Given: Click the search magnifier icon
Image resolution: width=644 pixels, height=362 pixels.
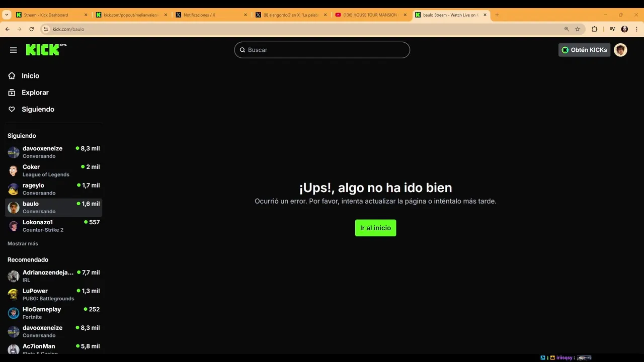Looking at the screenshot, I should [x=243, y=50].
